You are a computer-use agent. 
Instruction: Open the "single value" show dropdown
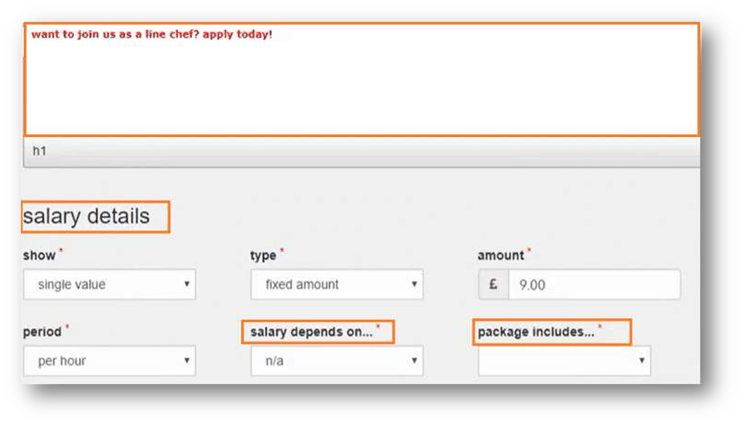[109, 285]
